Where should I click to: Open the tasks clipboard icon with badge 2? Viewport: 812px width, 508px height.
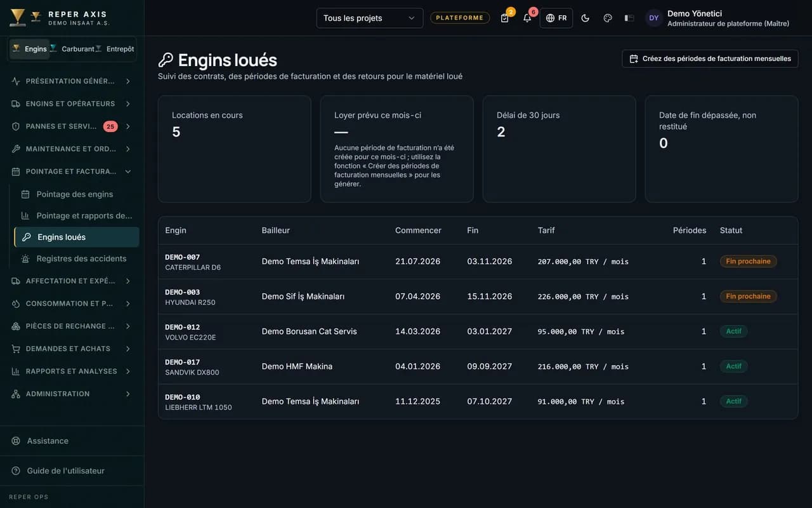pyautogui.click(x=505, y=18)
